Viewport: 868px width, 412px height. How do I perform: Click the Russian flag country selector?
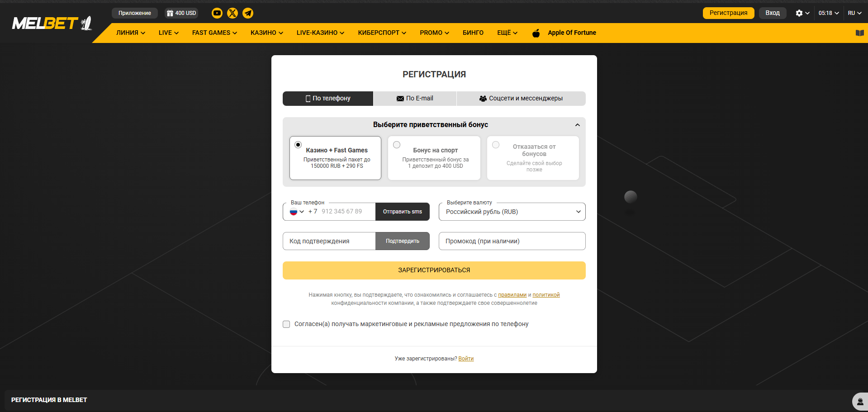(x=297, y=212)
